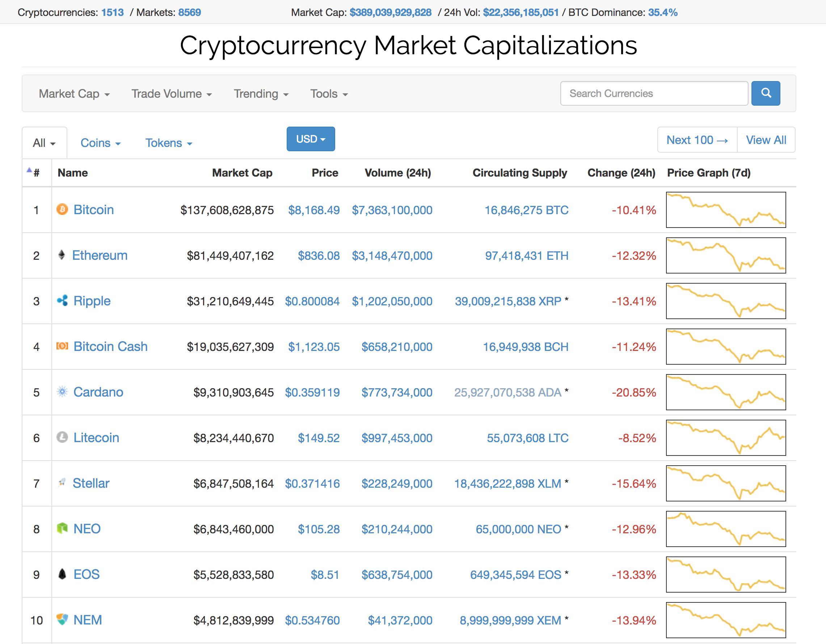Switch to the Tokens tab
The height and width of the screenshot is (644, 826).
click(x=169, y=143)
